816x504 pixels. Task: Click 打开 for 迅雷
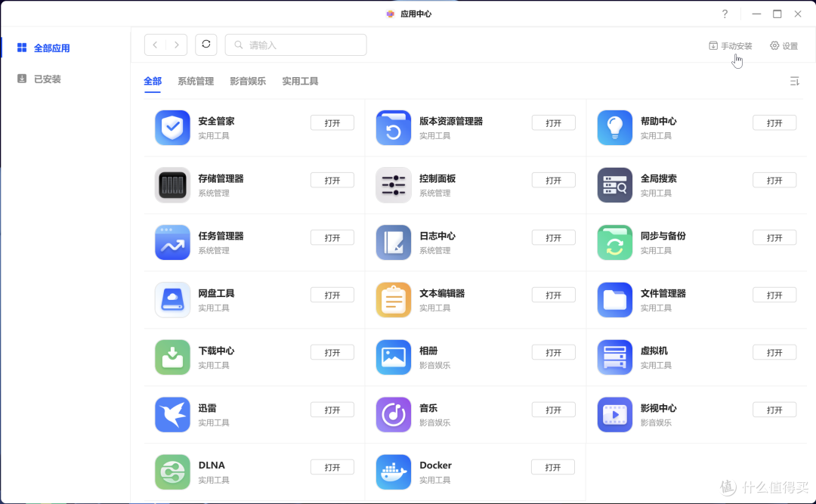(332, 410)
